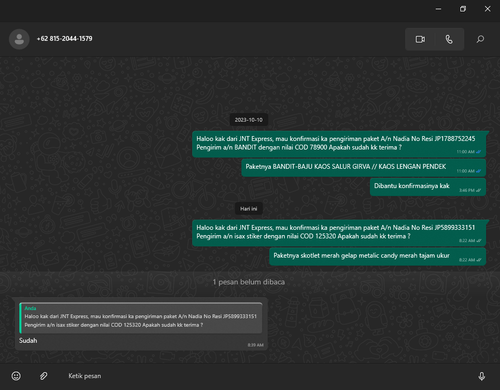Click the '2023-10-10' date badge
The height and width of the screenshot is (390, 500).
pyautogui.click(x=249, y=120)
